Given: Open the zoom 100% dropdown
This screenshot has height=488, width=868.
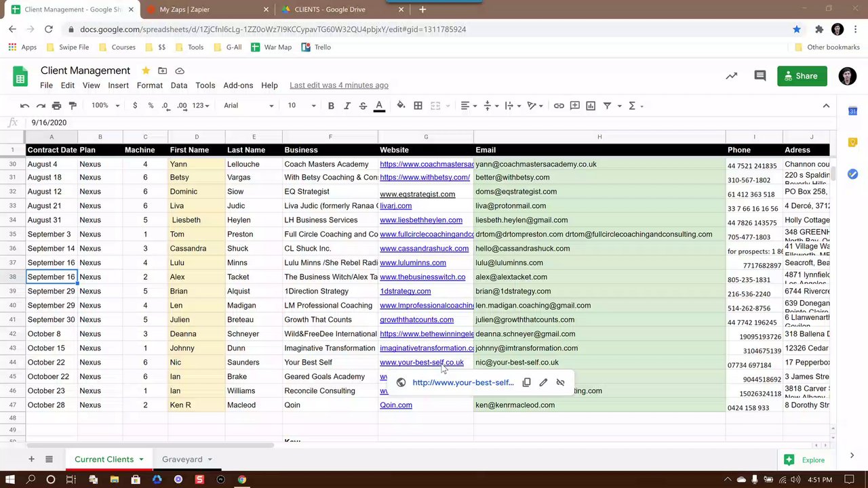Looking at the screenshot, I should click(105, 106).
